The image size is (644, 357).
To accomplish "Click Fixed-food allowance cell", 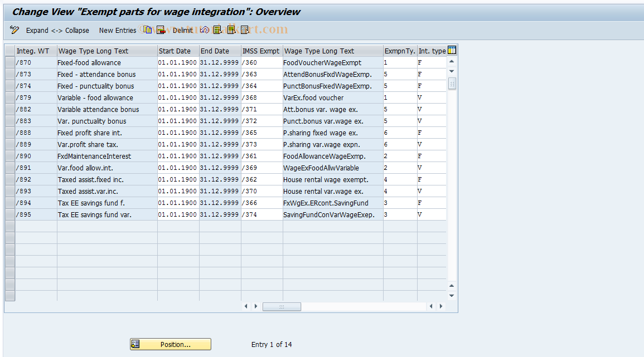I will click(x=107, y=62).
